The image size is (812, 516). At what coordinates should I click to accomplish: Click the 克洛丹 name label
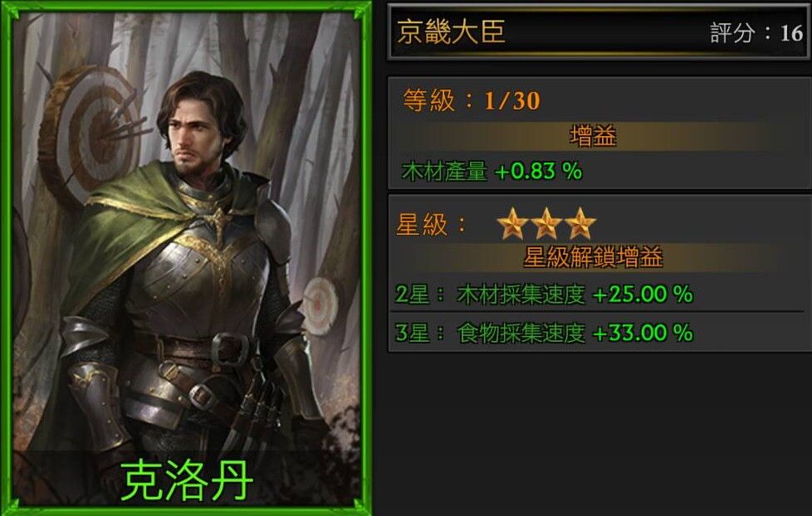coord(187,480)
